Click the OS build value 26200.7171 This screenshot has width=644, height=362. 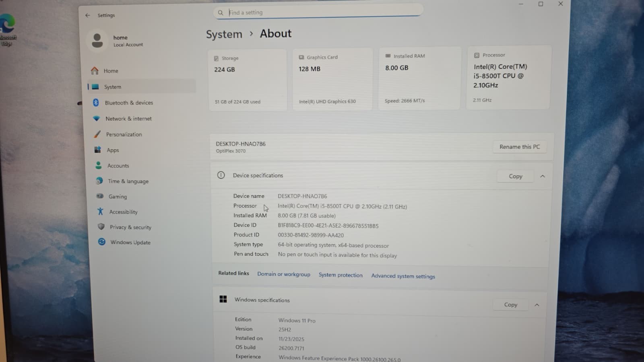tap(291, 348)
